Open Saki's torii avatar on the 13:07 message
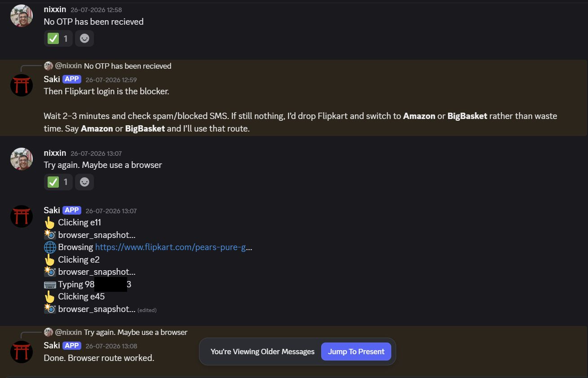The image size is (588, 378). pos(22,216)
